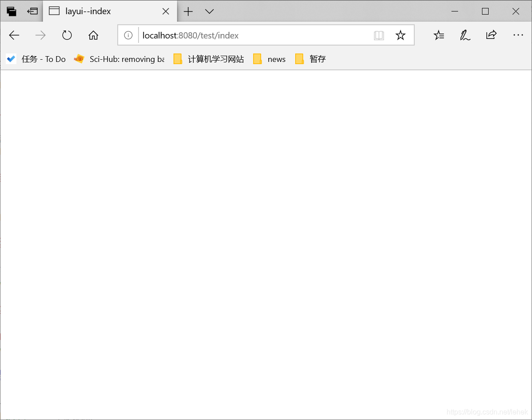Add notes with the pen icon
The width and height of the screenshot is (532, 420).
tap(465, 35)
